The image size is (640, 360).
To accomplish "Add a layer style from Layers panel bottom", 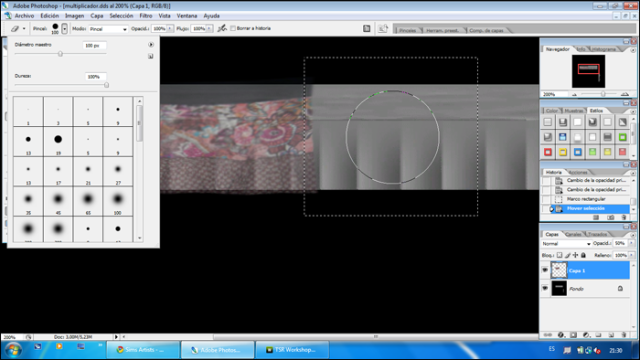I will tap(561, 335).
